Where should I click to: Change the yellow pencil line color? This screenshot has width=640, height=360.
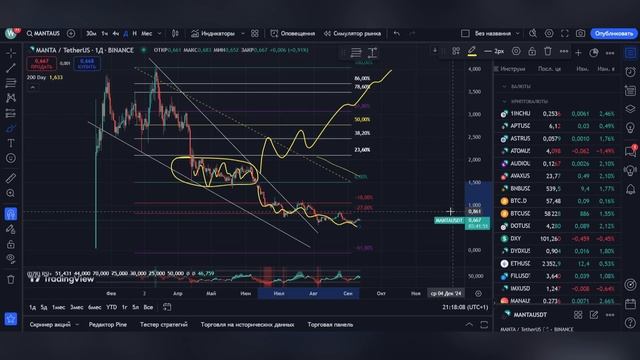(472, 51)
